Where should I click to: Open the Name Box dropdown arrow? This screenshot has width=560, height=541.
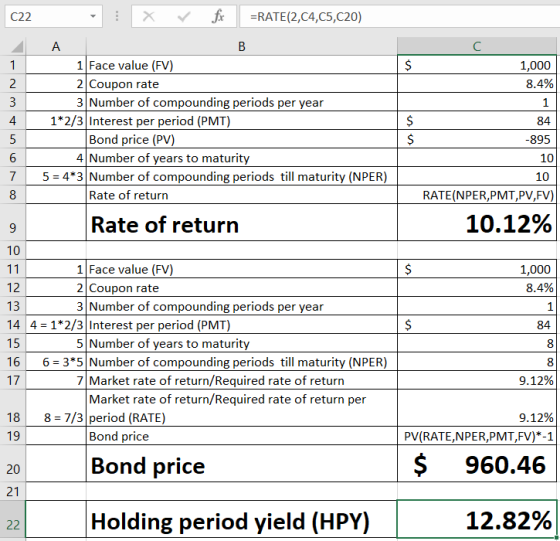click(93, 16)
